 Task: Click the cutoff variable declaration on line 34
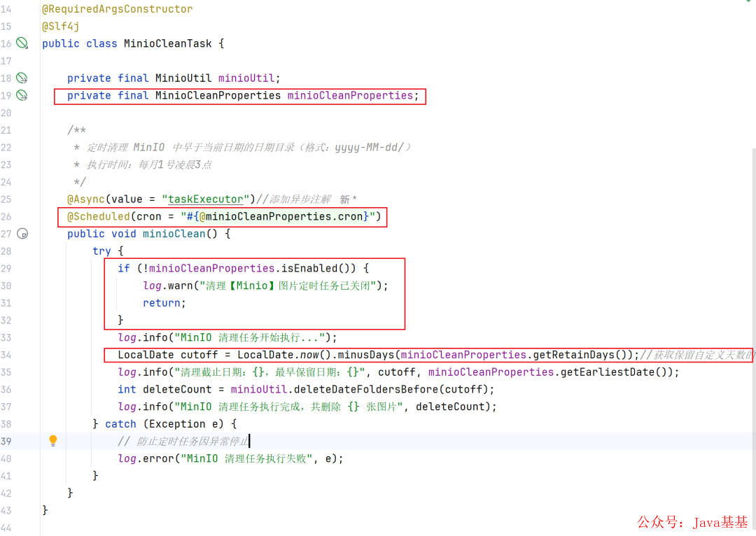pos(199,355)
